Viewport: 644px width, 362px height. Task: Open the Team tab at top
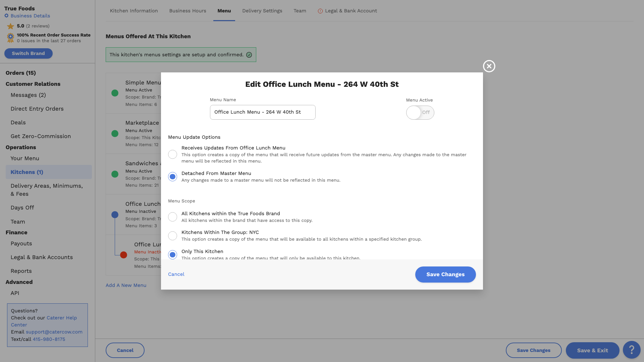coord(300,11)
